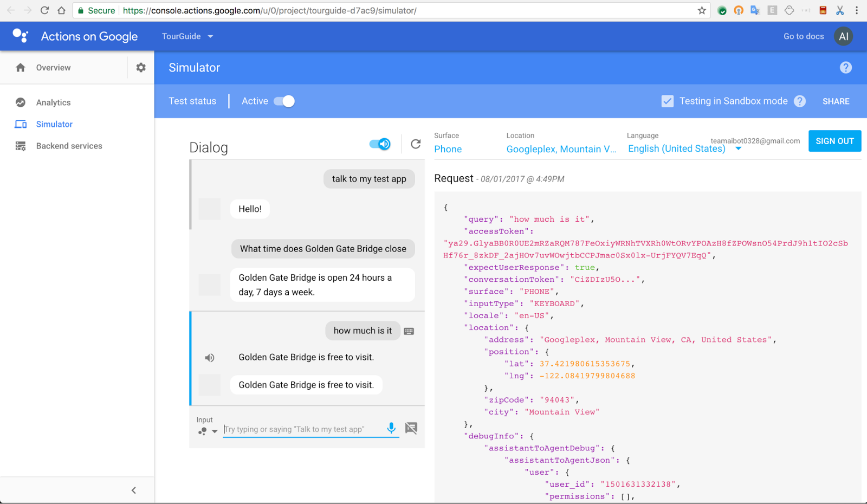
Task: Click the speaker icon beside spoken response
Action: [x=210, y=358]
